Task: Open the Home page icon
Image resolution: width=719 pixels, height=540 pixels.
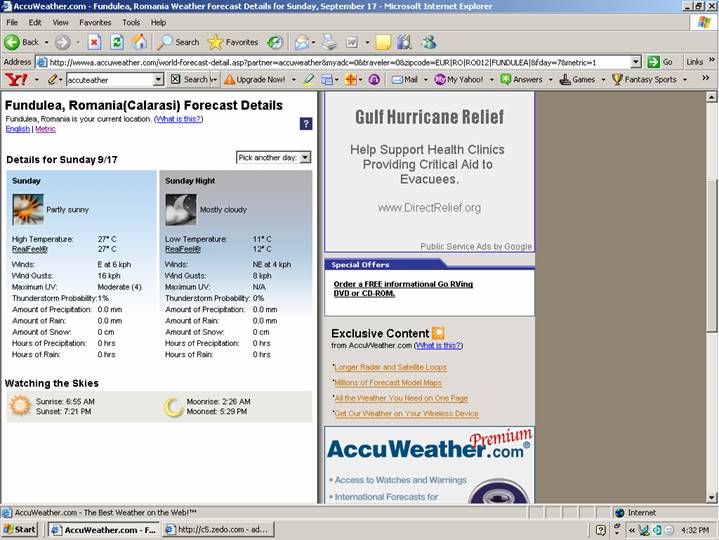Action: [x=139, y=43]
